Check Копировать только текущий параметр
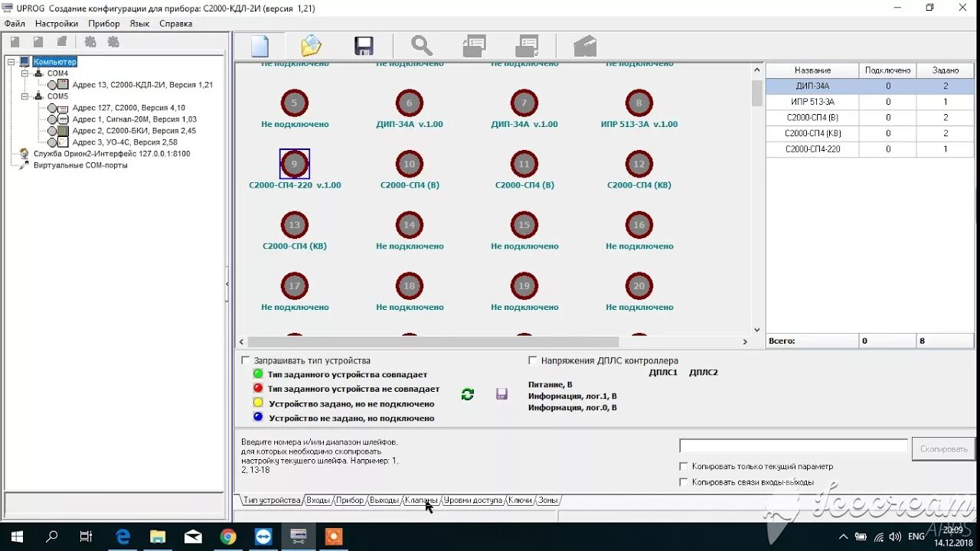The height and width of the screenshot is (551, 980). point(684,466)
